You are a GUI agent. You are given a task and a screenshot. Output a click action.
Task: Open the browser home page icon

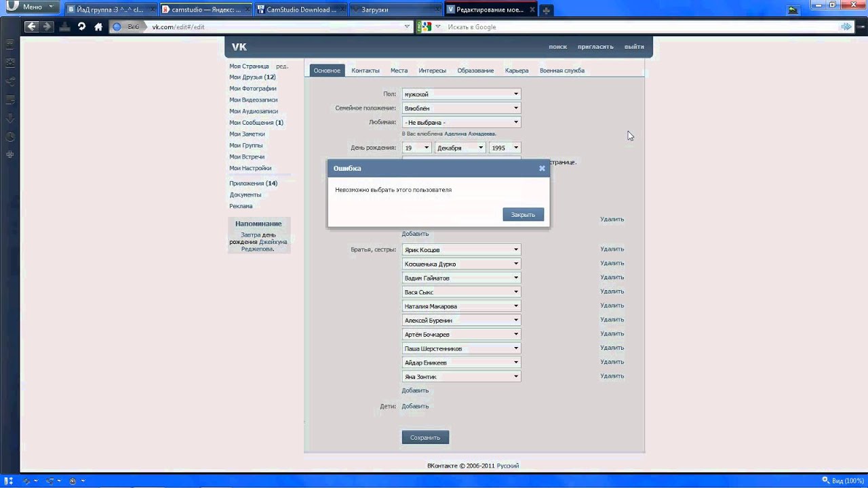pos(98,26)
